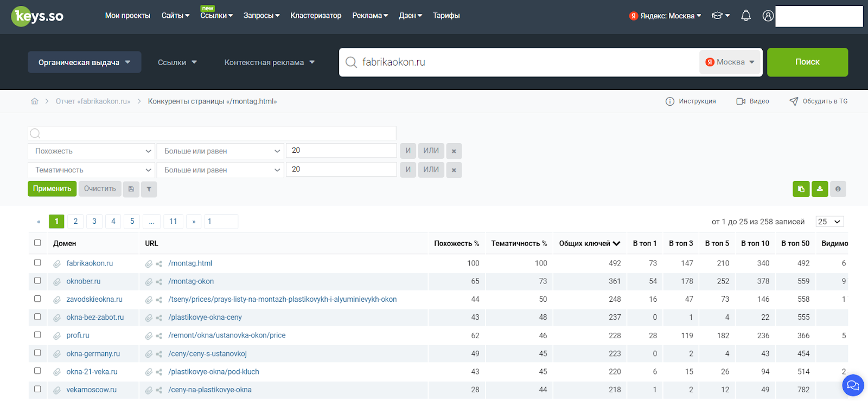868x401 pixels.
Task: Click the home breadcrumb icon
Action: pyautogui.click(x=35, y=101)
